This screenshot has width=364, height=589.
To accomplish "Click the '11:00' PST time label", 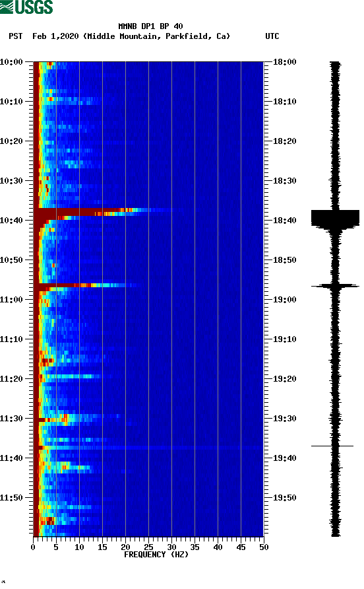I will 11,300.
